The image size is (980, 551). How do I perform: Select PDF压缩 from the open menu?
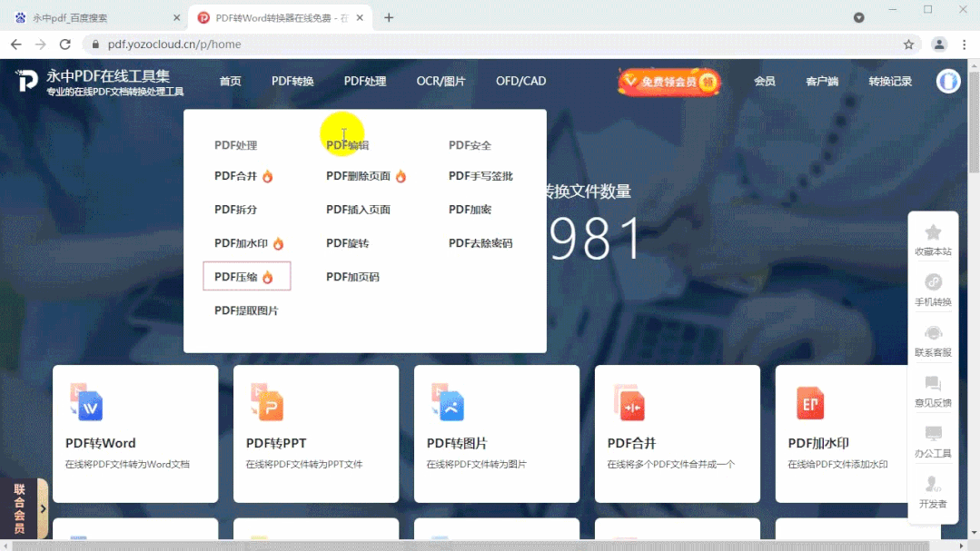tap(238, 276)
